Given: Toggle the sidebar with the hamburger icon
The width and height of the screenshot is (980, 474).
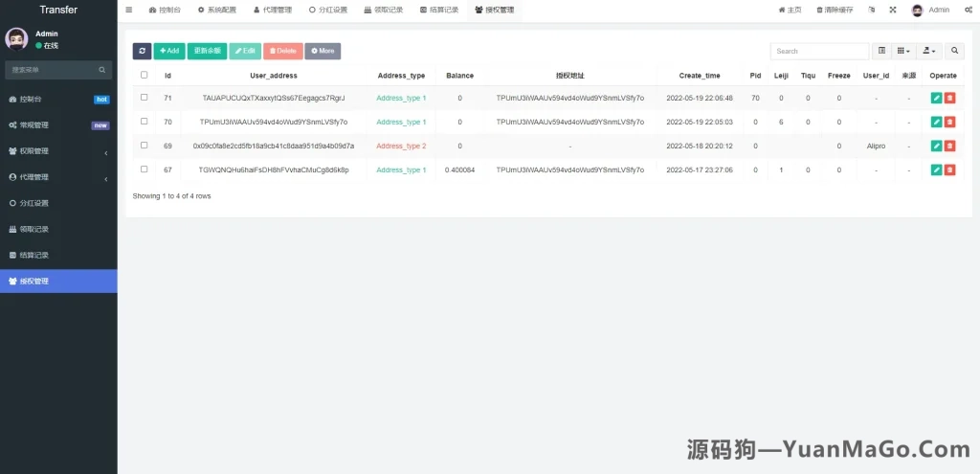Looking at the screenshot, I should [x=129, y=10].
